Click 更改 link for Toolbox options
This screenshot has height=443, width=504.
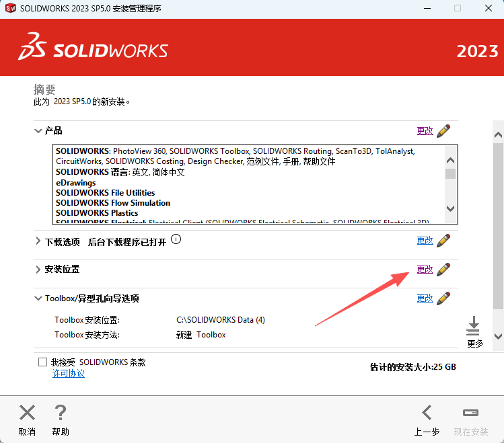(x=425, y=298)
